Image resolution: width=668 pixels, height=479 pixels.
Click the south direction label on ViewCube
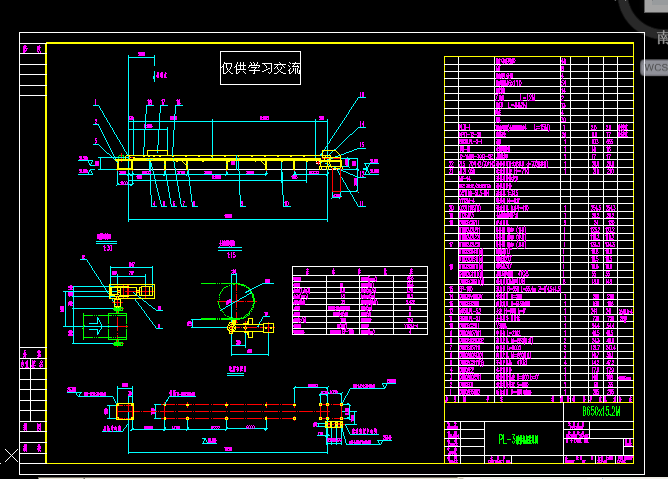(661, 39)
